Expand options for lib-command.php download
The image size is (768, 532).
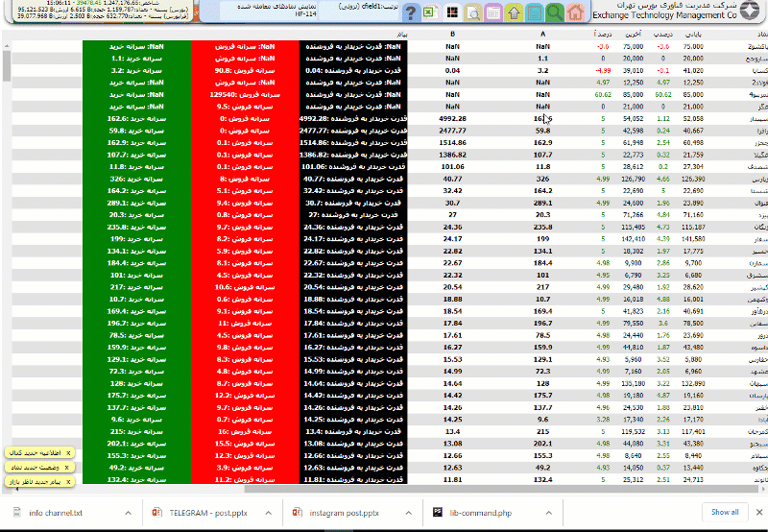[548, 513]
